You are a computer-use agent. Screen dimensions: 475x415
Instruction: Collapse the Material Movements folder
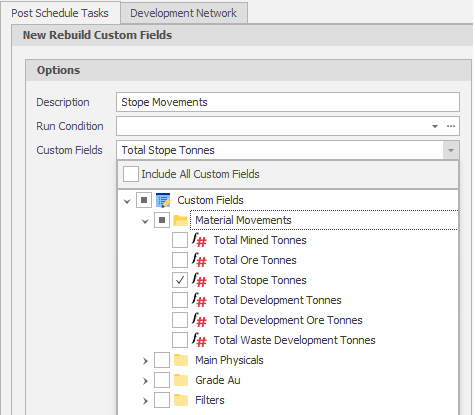coord(145,221)
